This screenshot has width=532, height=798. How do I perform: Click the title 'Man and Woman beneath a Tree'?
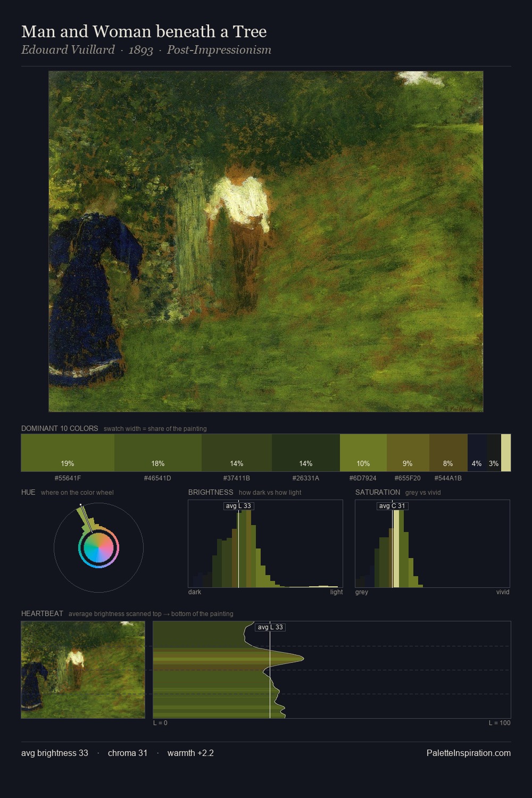pyautogui.click(x=144, y=31)
